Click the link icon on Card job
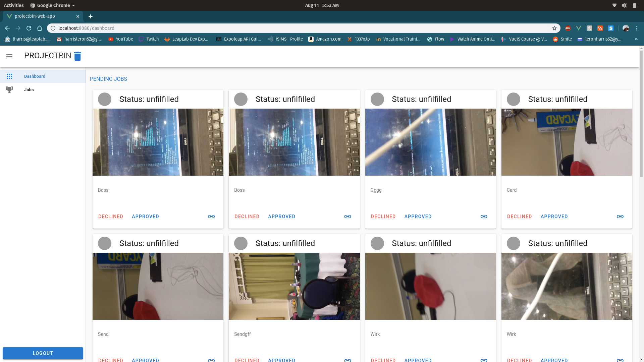Viewport: 644px width, 362px height. (620, 217)
